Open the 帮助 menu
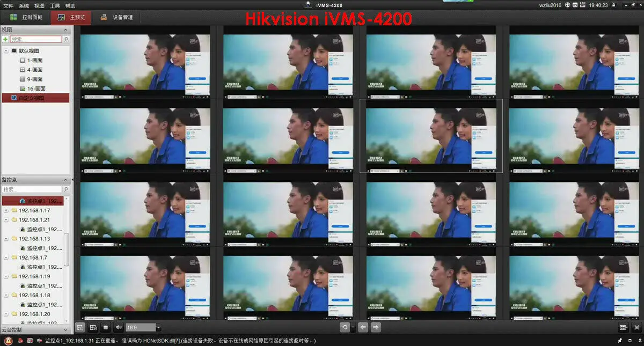The image size is (644, 346). pos(70,5)
